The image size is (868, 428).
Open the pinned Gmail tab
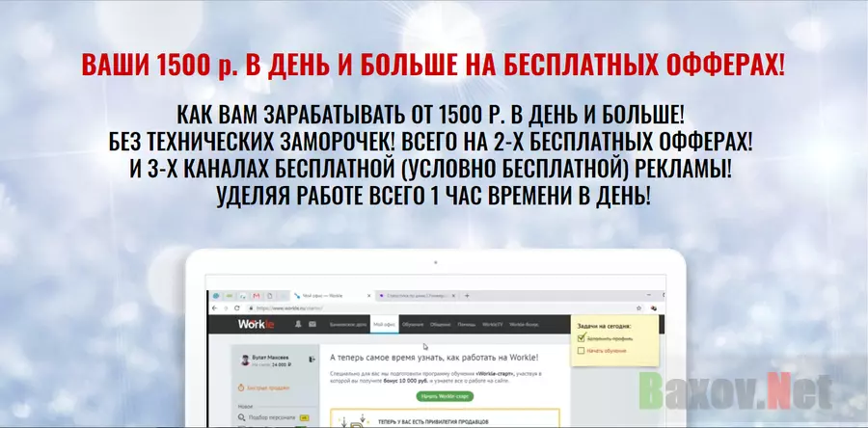click(257, 296)
